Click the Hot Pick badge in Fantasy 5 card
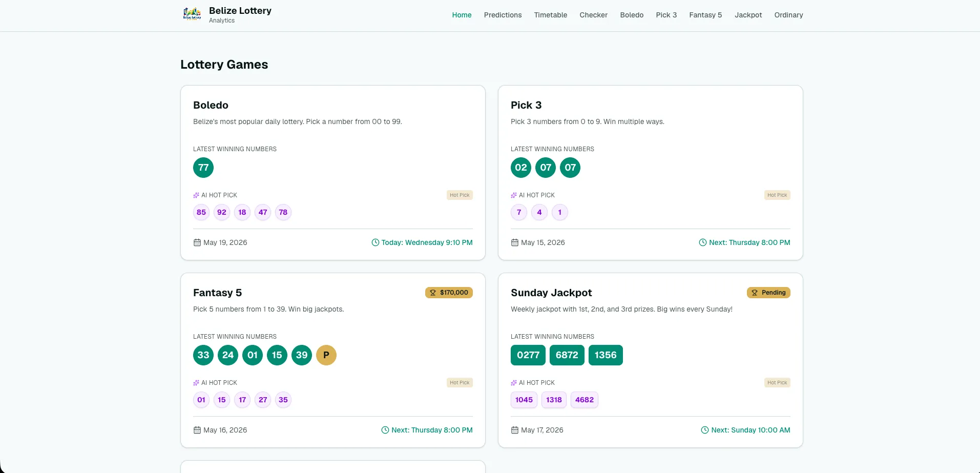Image resolution: width=980 pixels, height=473 pixels. [460, 383]
